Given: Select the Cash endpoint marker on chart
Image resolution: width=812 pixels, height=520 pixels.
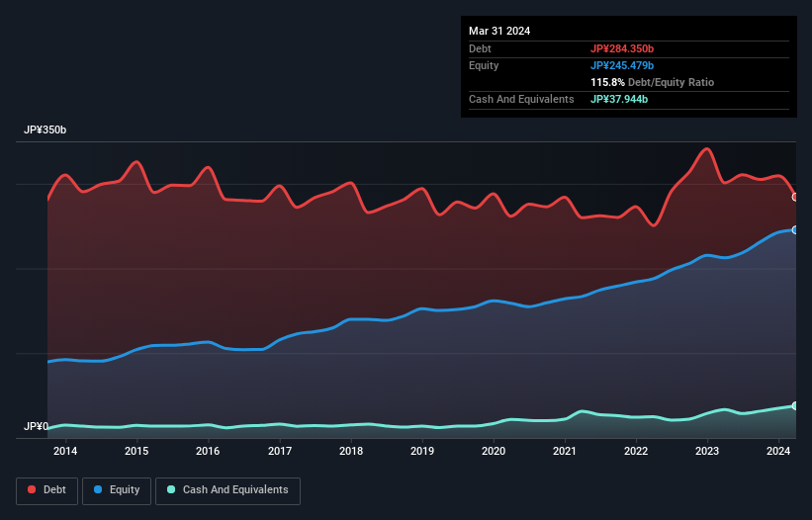Looking at the screenshot, I should pos(795,405).
